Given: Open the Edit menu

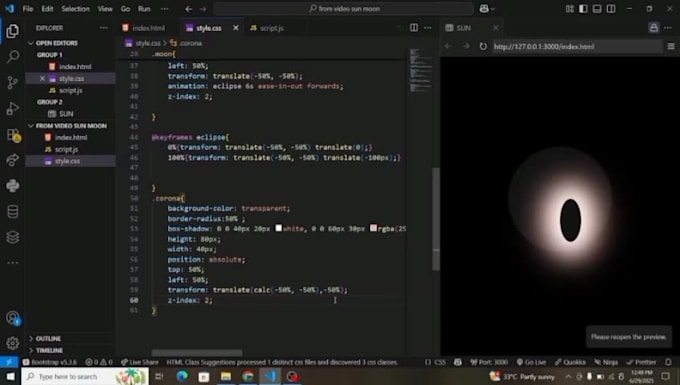Looking at the screenshot, I should click(47, 9).
